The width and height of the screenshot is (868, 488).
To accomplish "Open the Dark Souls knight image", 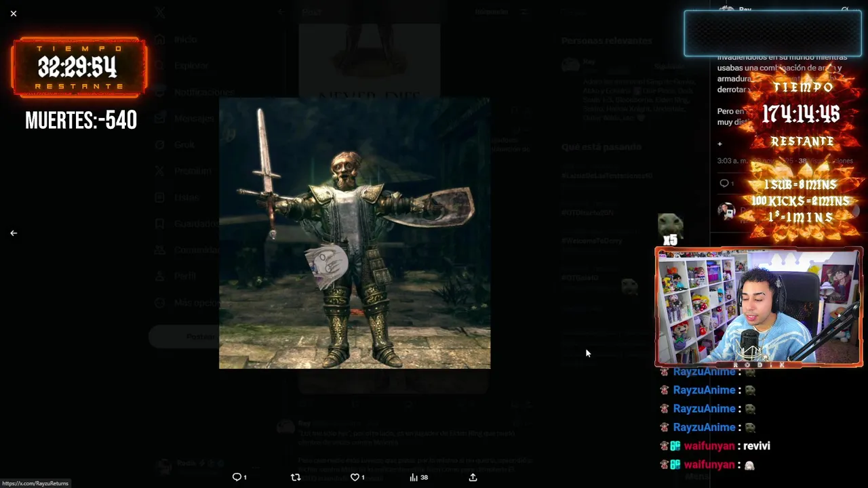I will pyautogui.click(x=355, y=233).
